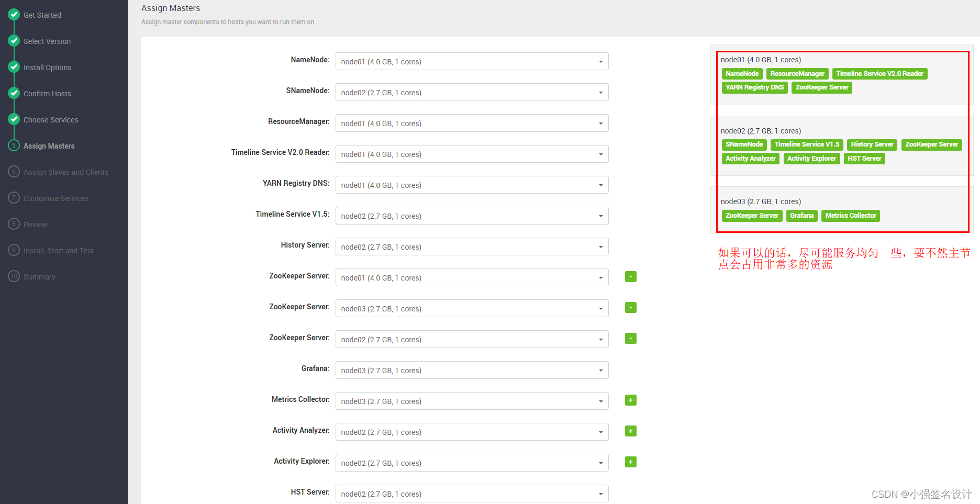Go to the Install Options wizard step
The image size is (980, 504).
[47, 68]
